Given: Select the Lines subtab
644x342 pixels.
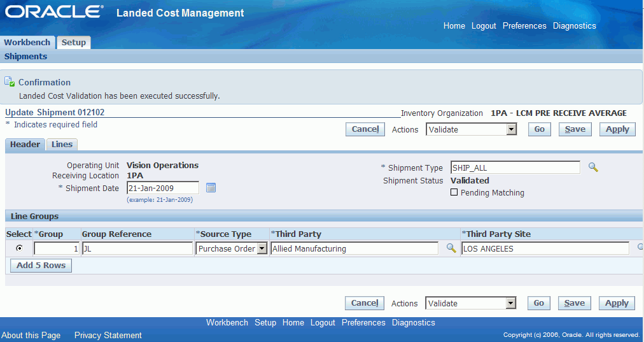Looking at the screenshot, I should [62, 145].
